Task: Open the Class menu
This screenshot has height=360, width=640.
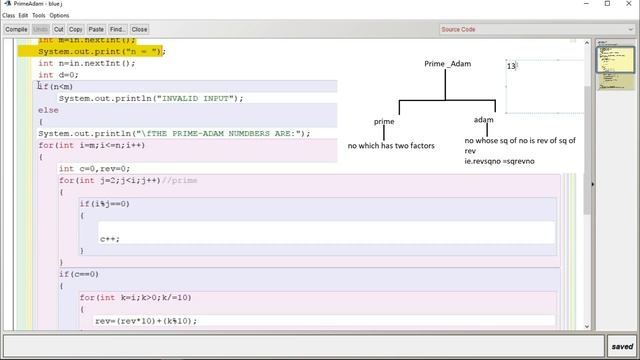Action: [x=8, y=16]
